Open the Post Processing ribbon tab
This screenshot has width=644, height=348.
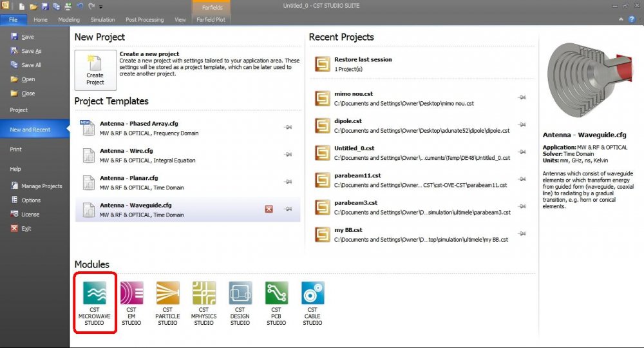(x=144, y=19)
